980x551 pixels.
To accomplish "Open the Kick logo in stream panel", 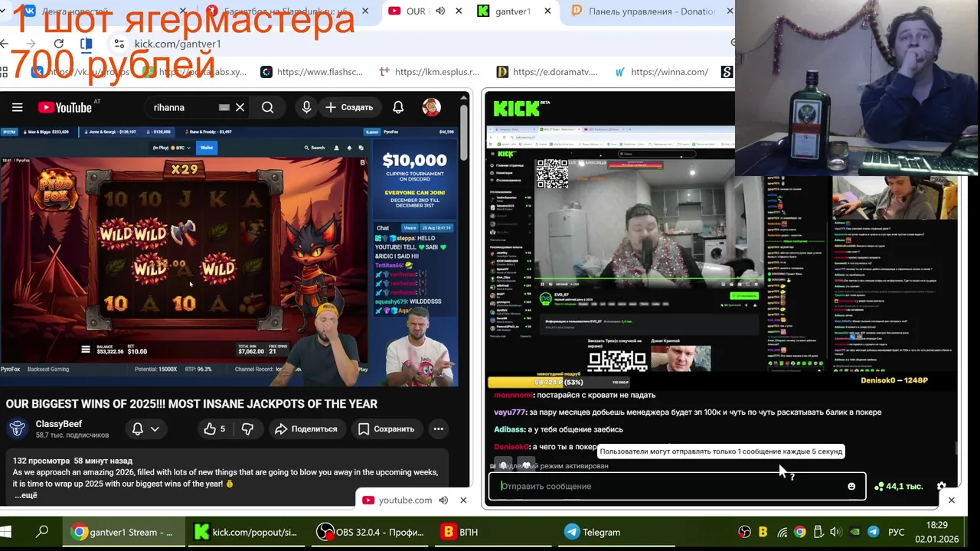I will coord(517,108).
